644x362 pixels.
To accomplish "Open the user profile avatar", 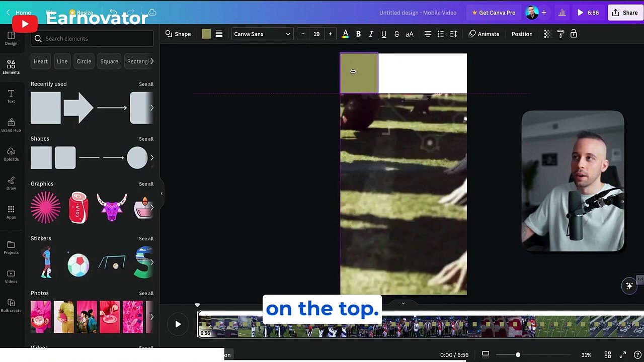I will click(532, 13).
